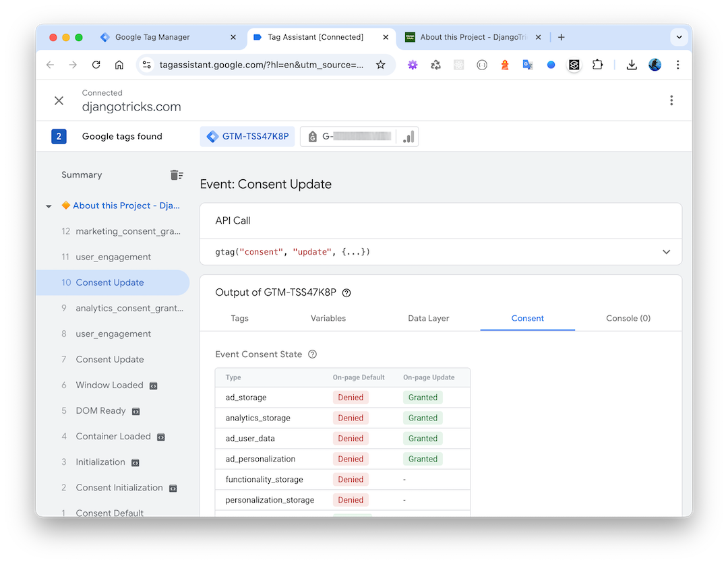This screenshot has height=564, width=728.
Task: Click the Summary entry in the sidebar
Action: 82,175
